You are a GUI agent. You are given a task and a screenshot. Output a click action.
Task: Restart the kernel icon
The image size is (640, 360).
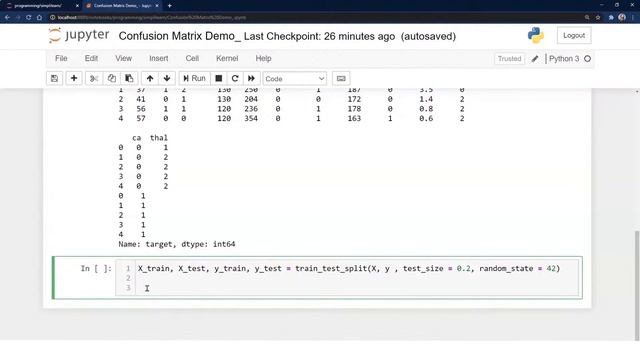(x=235, y=78)
